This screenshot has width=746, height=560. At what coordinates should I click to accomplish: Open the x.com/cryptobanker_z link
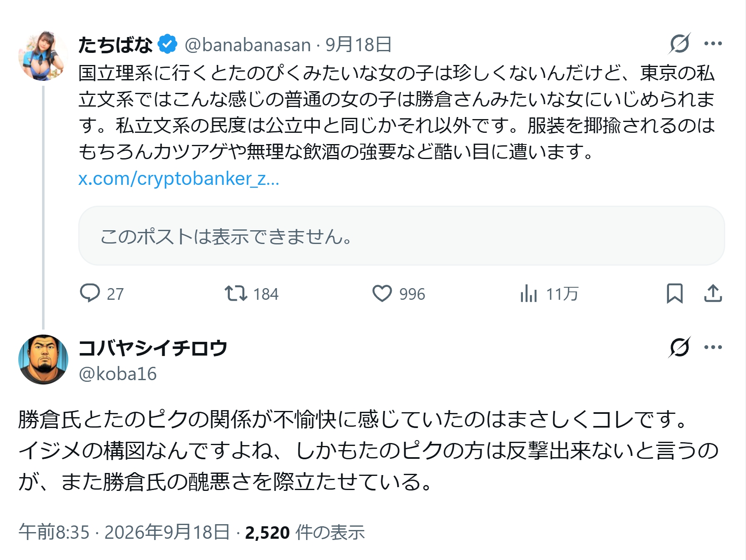coord(179,179)
